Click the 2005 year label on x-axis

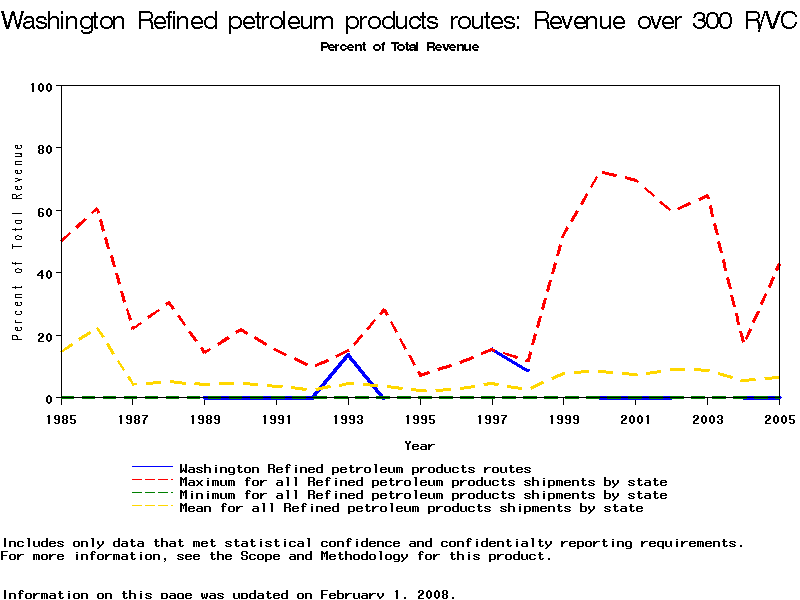(778, 419)
